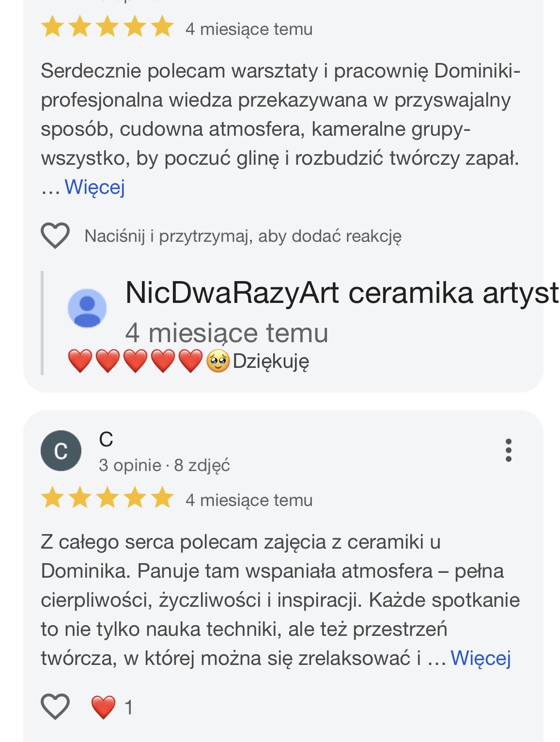Tap C's review text about ceramics classes
Screen dimensions: 560x742
pyautogui.click(x=280, y=600)
